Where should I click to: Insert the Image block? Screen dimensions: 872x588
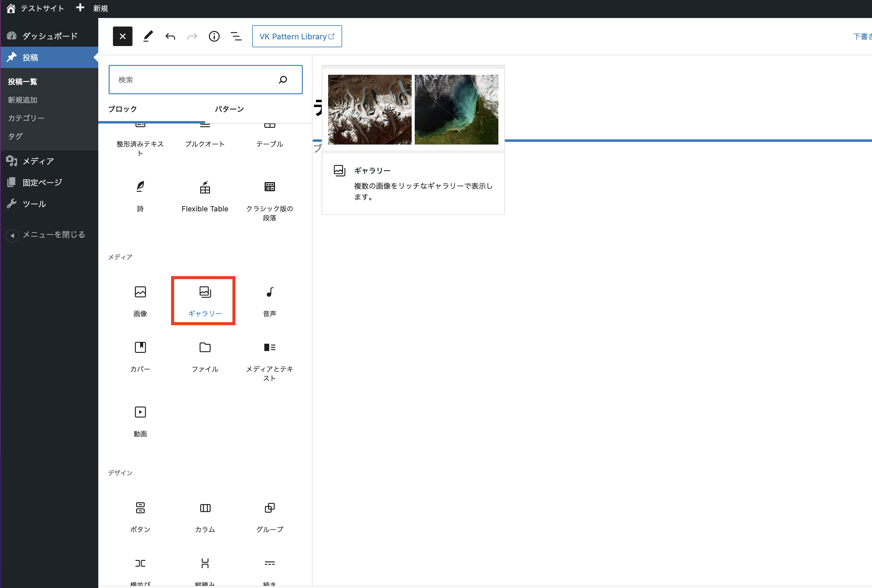coord(140,301)
